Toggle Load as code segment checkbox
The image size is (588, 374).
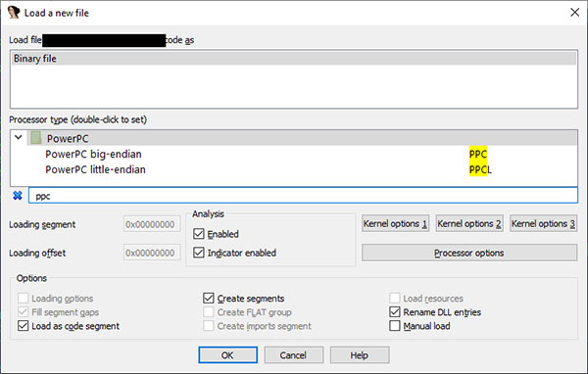click(x=23, y=326)
